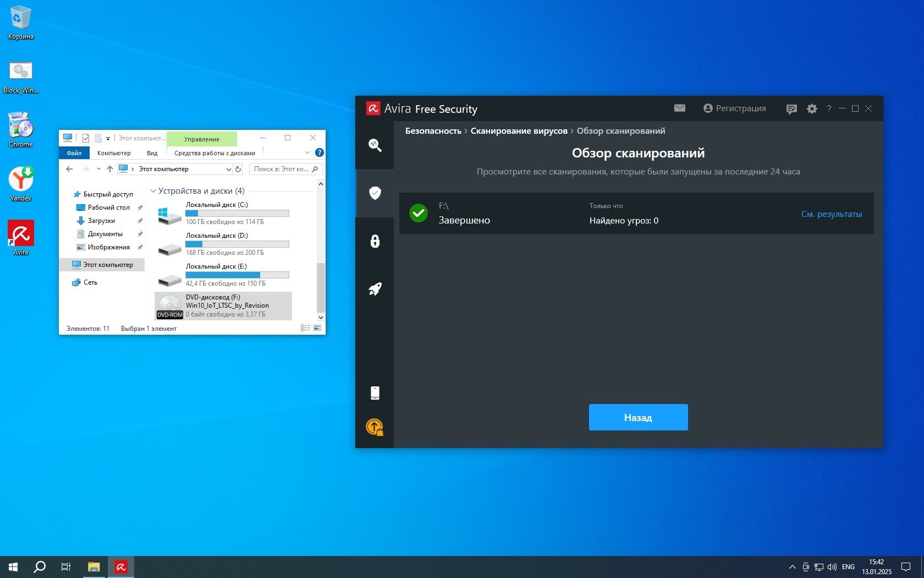
Task: Open the Privacy lock icon in Avira sidebar
Action: (x=375, y=241)
